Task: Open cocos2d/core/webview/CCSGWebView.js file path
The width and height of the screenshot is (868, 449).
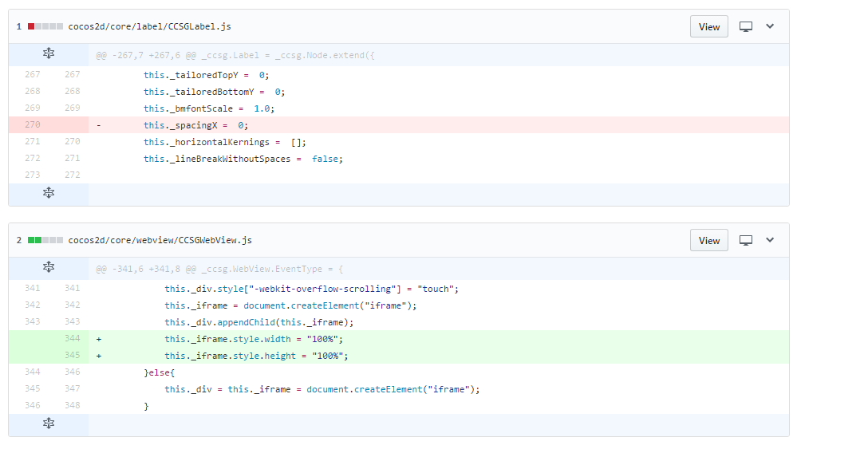Action: [160, 240]
